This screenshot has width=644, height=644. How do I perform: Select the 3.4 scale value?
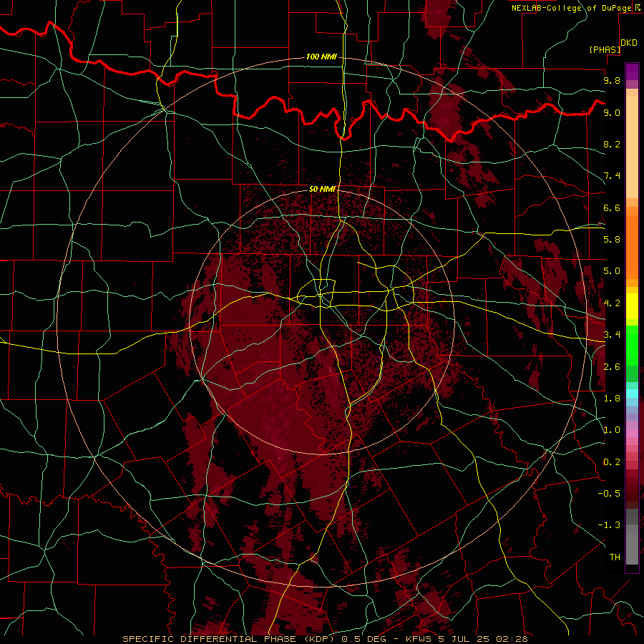pos(612,335)
